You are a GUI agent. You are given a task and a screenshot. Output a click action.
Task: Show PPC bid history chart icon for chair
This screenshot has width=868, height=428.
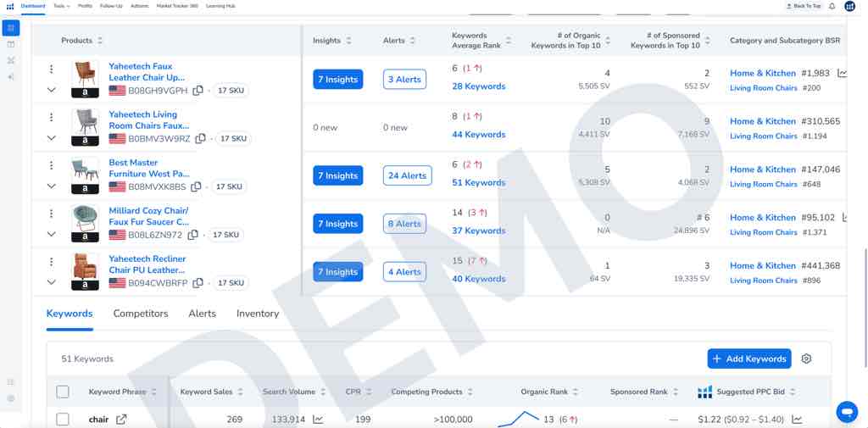pyautogui.click(x=797, y=420)
